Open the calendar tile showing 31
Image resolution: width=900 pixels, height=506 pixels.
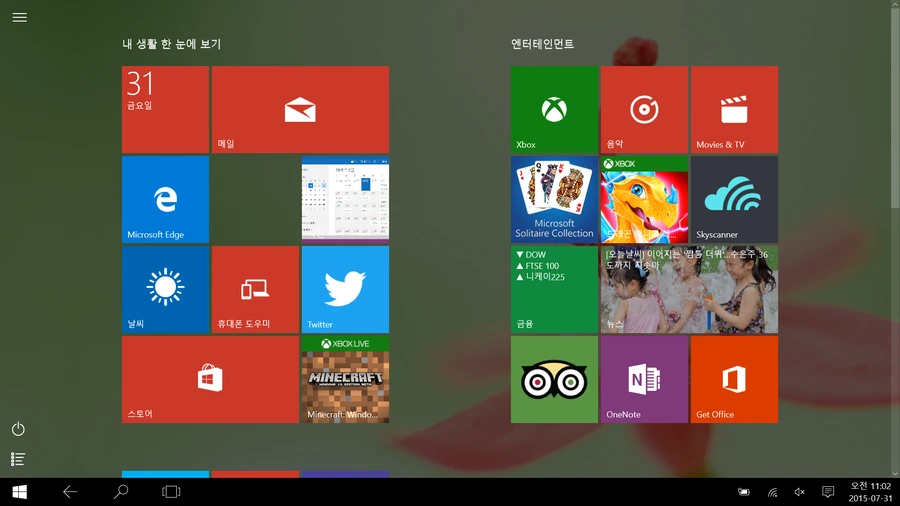tap(165, 110)
